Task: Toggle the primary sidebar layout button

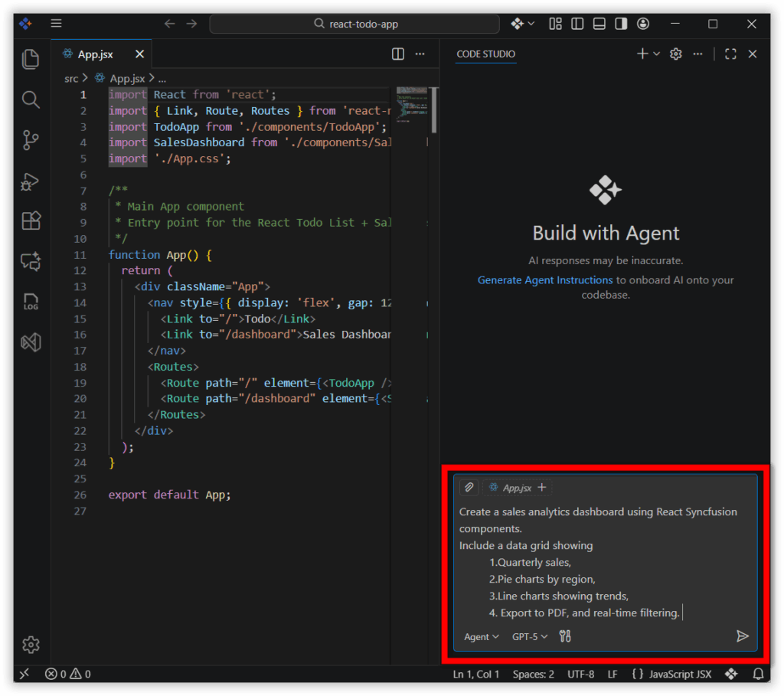Action: tap(577, 24)
